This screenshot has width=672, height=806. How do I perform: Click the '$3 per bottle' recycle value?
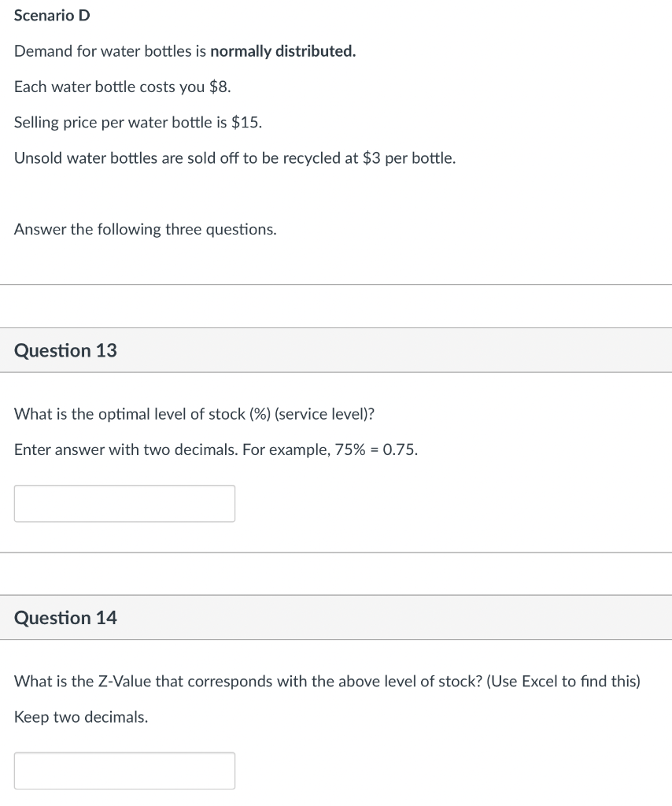coord(409,158)
